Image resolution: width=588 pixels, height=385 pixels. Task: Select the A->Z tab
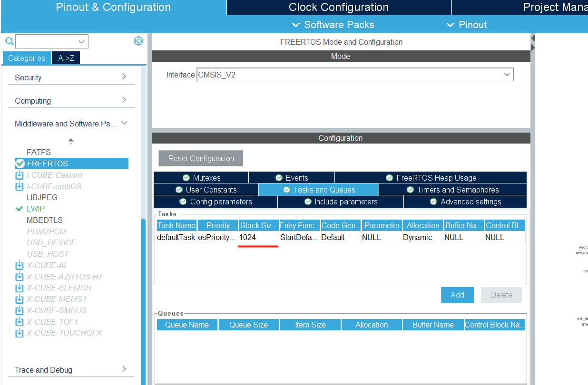66,58
